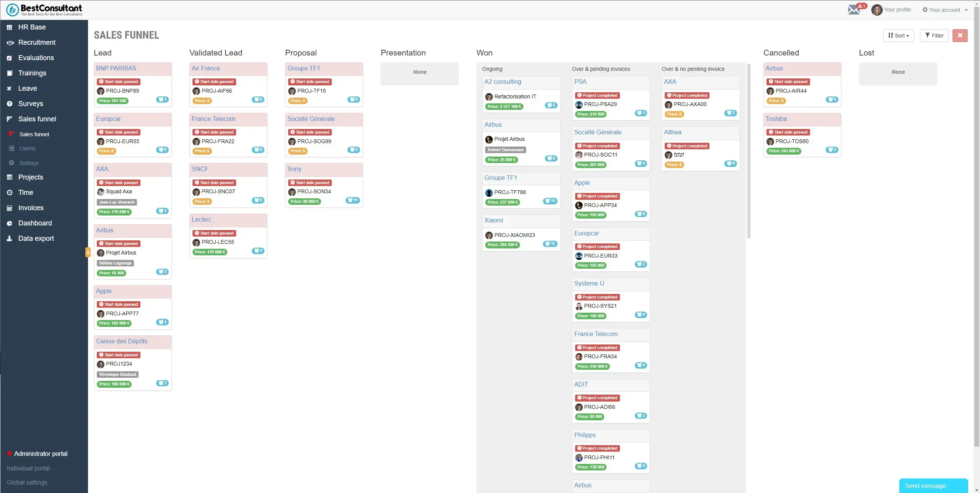Click team count badge on Refactorisation IT card
The height and width of the screenshot is (493, 980).
[551, 105]
